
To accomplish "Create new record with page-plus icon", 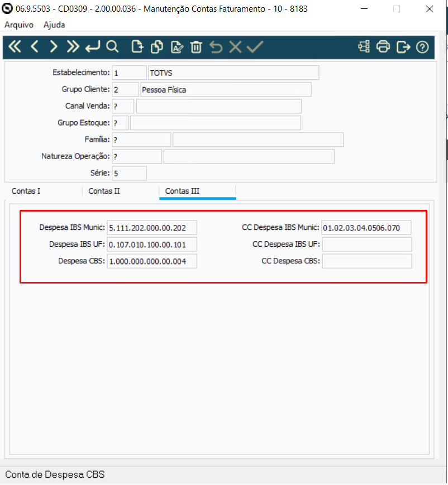I will (x=137, y=47).
